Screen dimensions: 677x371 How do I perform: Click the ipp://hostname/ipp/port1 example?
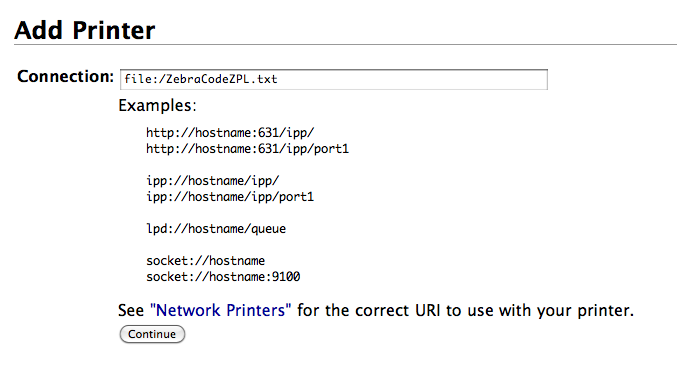(230, 197)
